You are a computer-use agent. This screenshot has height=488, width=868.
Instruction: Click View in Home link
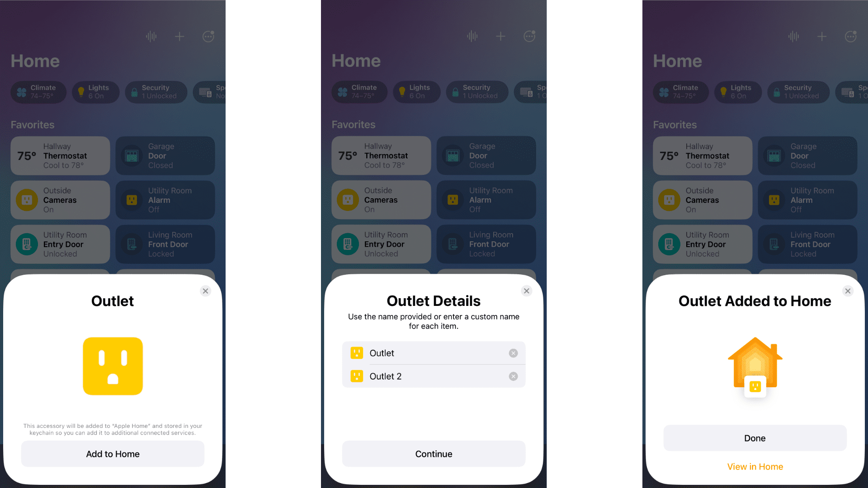pyautogui.click(x=755, y=466)
